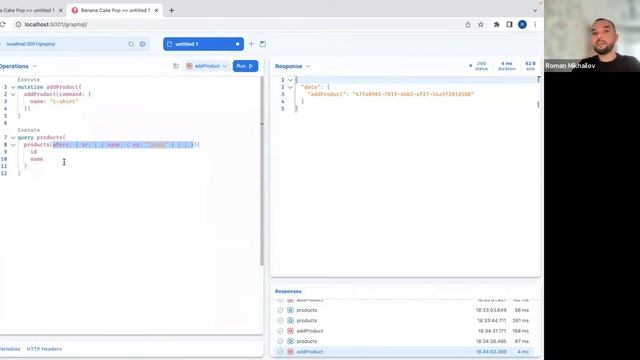Reload the schema endpoint with the refresh icon

coord(131,44)
